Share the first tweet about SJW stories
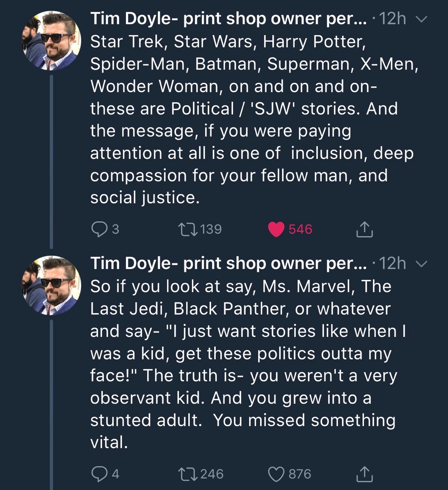Screen dimensions: 448x490 (x=364, y=229)
